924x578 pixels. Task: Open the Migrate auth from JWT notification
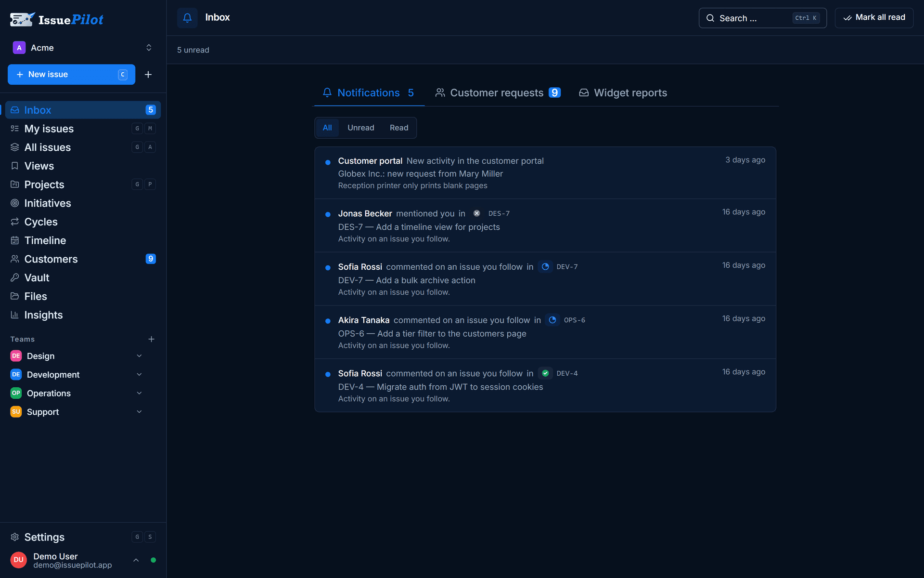[x=545, y=385]
